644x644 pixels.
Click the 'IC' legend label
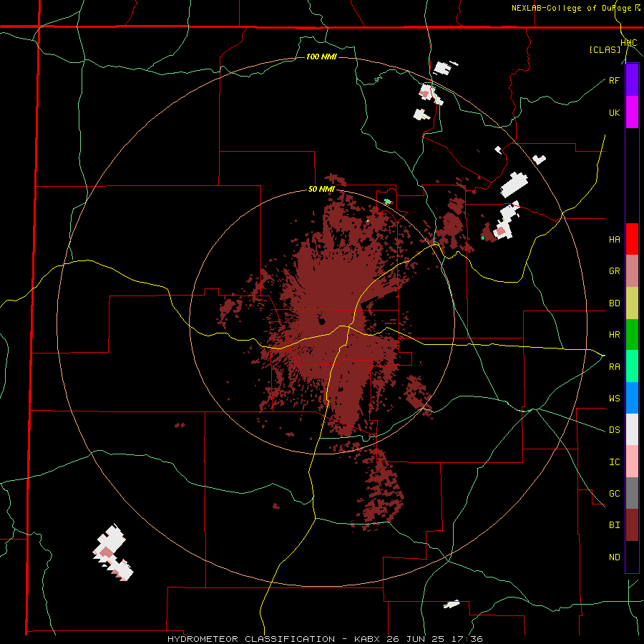[614, 462]
